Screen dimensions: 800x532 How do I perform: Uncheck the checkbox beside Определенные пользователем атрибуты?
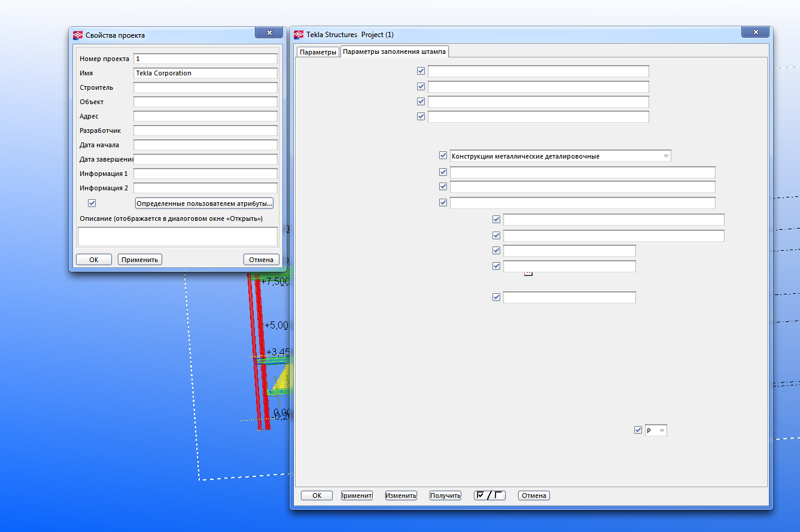click(x=92, y=203)
